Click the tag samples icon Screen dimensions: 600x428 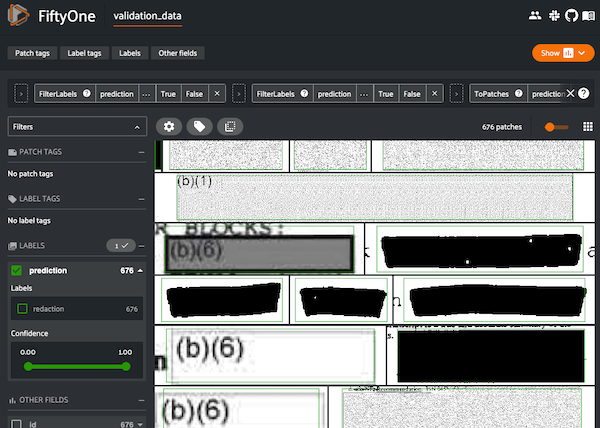199,127
